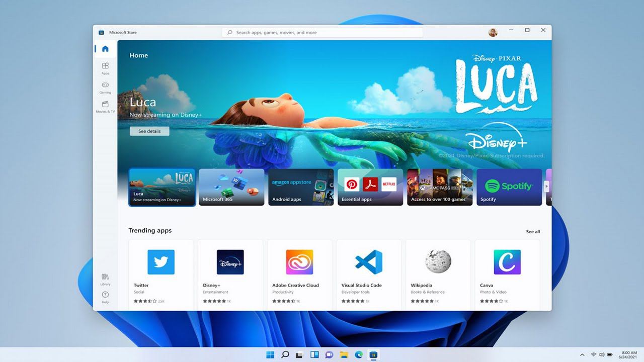This screenshot has width=644, height=362.
Task: Click See details for Luca
Action: 149,131
